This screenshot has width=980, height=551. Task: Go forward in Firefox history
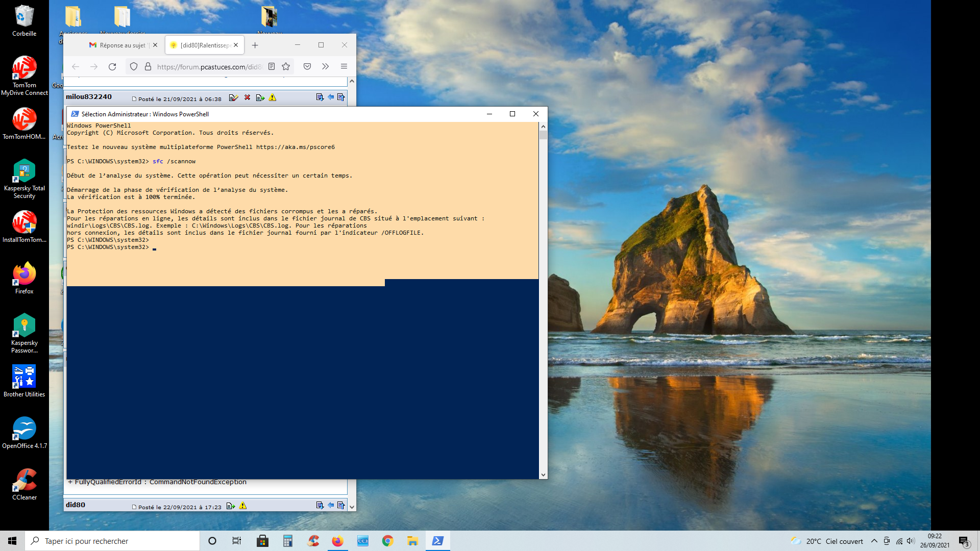point(94,67)
